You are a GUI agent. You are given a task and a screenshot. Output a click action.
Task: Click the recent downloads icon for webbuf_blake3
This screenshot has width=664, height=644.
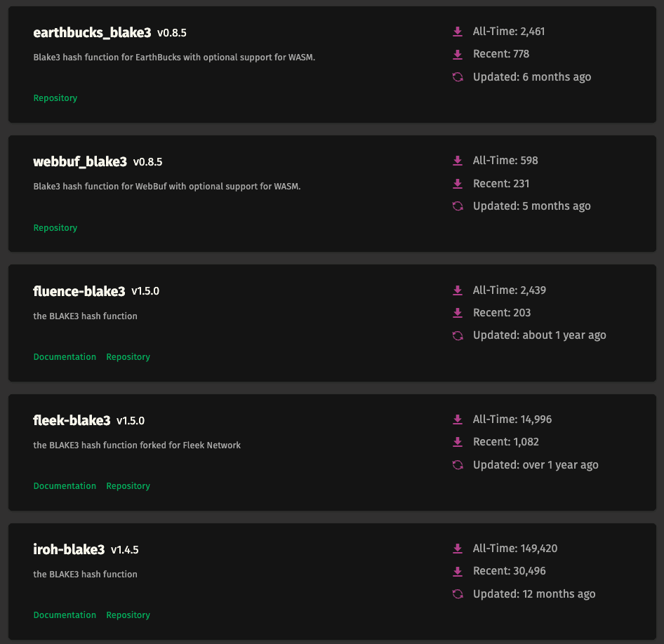(458, 184)
